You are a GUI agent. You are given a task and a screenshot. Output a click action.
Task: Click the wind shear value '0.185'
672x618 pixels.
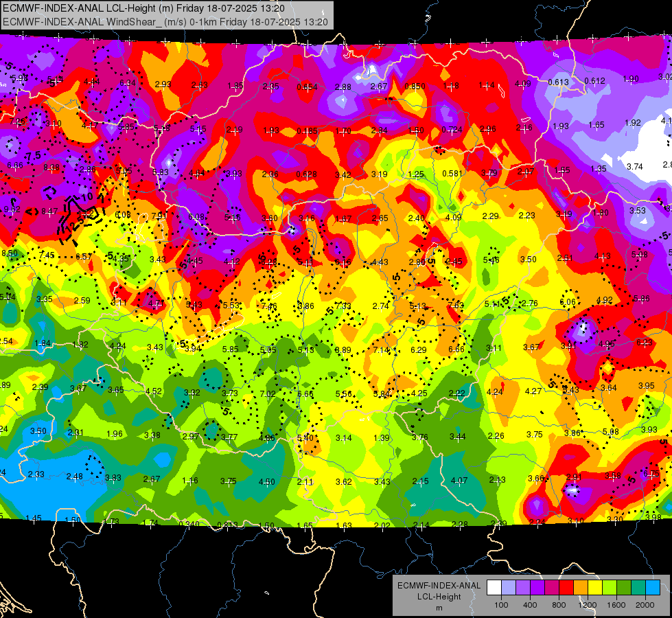point(307,130)
